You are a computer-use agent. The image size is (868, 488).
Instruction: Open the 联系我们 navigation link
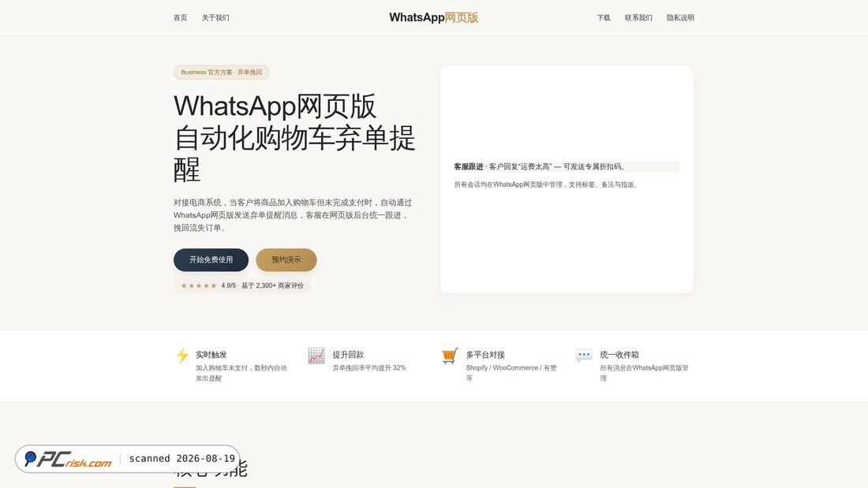point(638,17)
